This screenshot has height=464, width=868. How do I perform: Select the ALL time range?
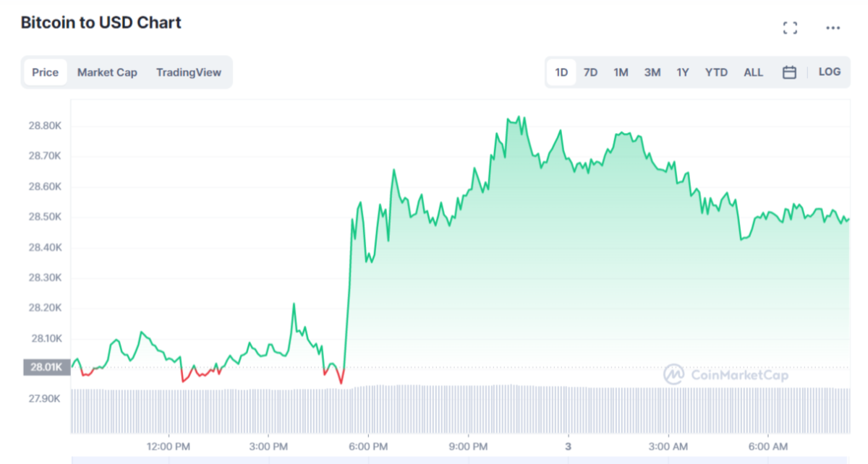pos(753,72)
